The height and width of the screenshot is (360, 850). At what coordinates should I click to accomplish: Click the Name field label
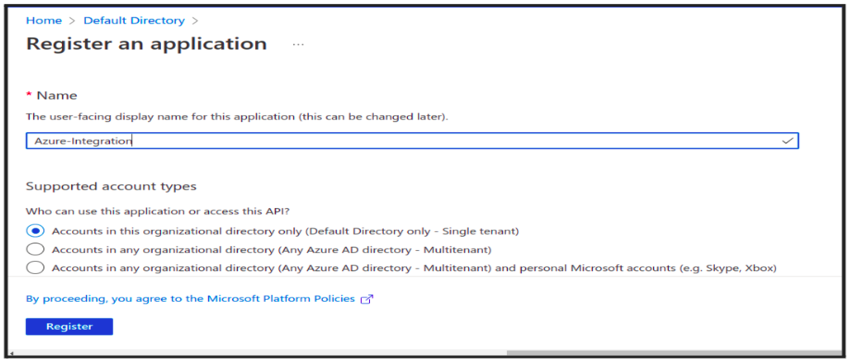pyautogui.click(x=56, y=95)
